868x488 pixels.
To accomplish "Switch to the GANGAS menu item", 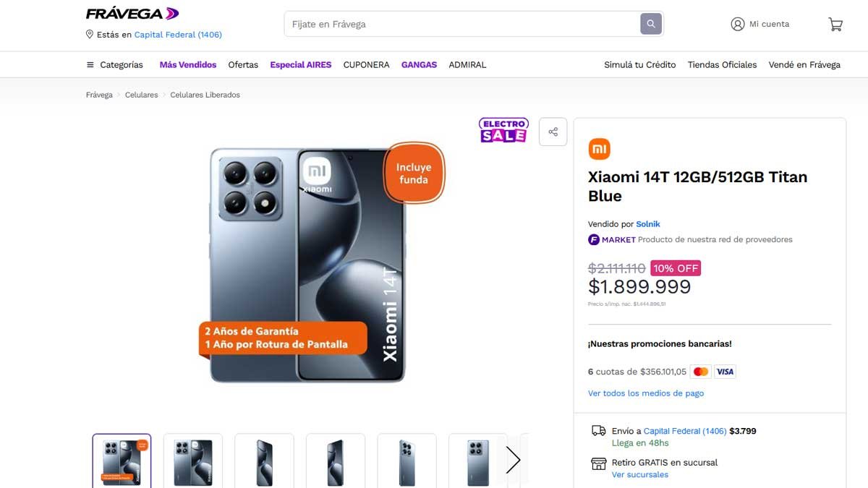I will point(419,64).
